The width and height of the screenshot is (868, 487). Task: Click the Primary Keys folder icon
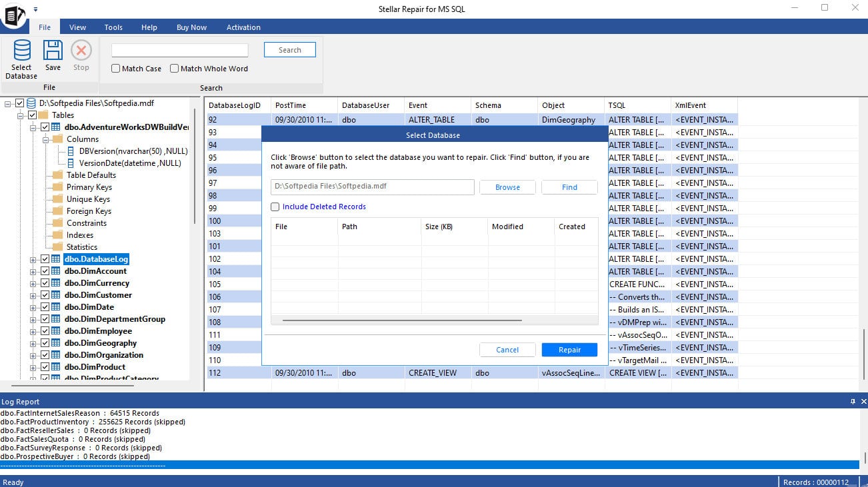pos(57,187)
